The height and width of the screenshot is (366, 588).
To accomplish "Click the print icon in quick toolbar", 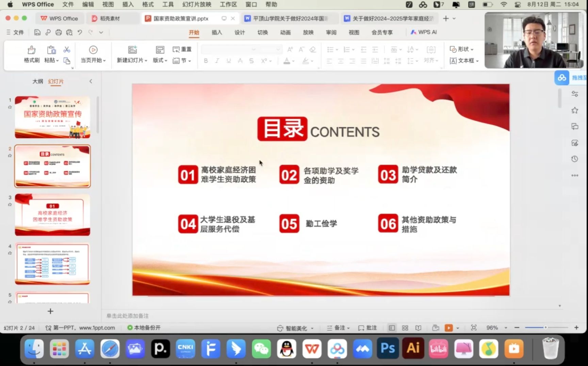I will coord(59,32).
